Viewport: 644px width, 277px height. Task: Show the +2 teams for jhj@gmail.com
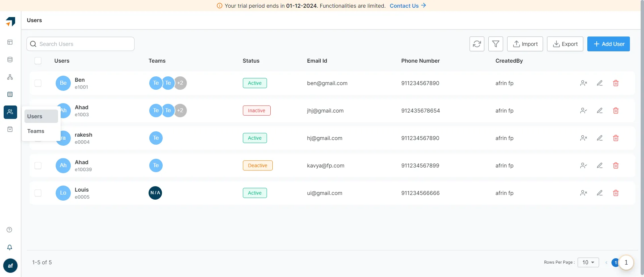(x=180, y=111)
